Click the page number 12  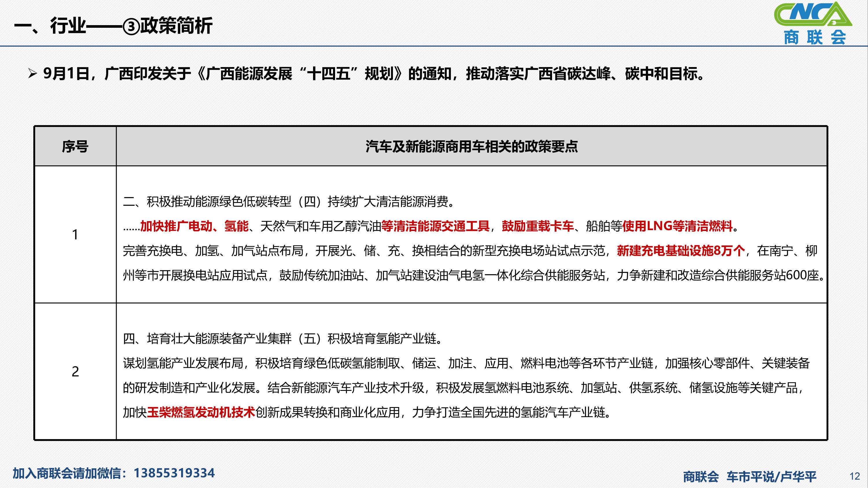855,476
